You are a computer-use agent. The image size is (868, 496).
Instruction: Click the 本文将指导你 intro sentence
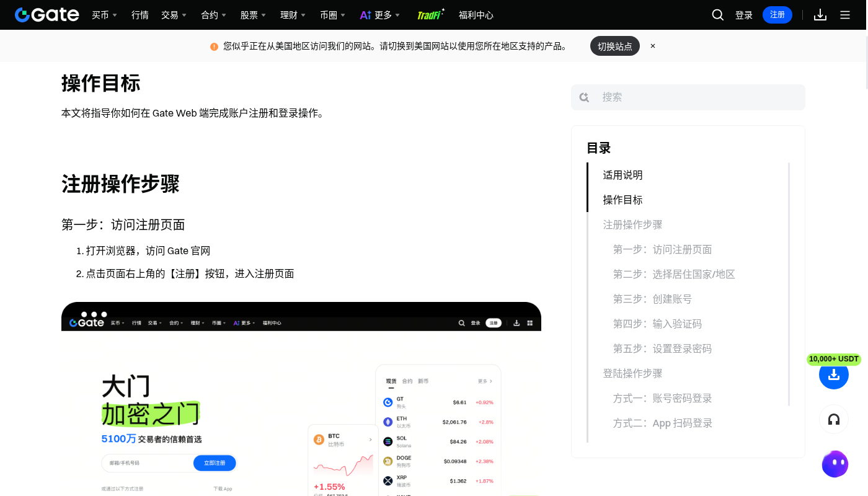(193, 113)
